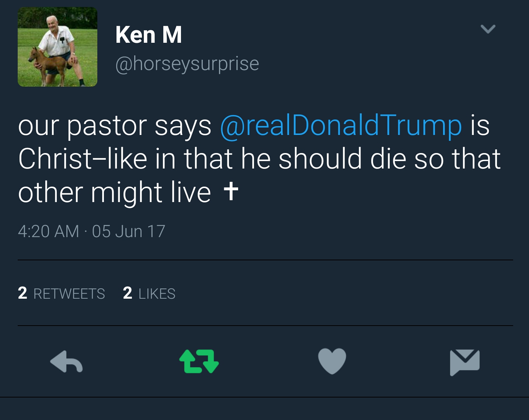Viewport: 529px width, 420px height.
Task: Click the 05 Jun 17 date
Action: 128,232
